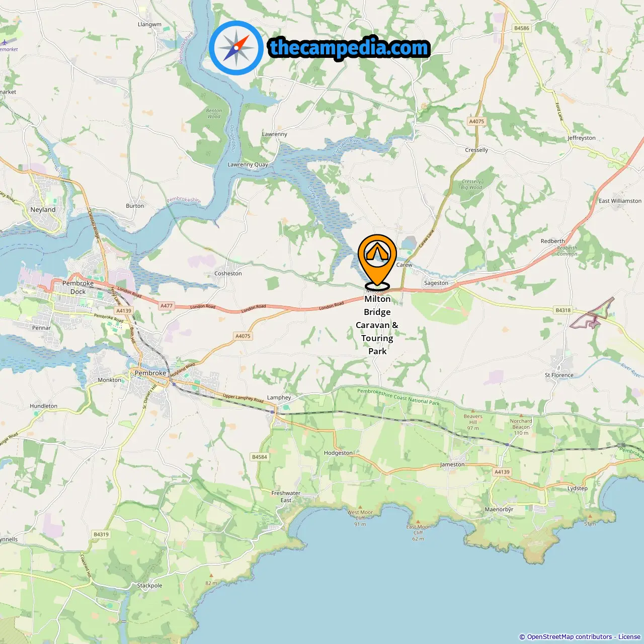This screenshot has width=644, height=644.
Task: Click the A4139 shield near Jameston
Action: [x=502, y=472]
